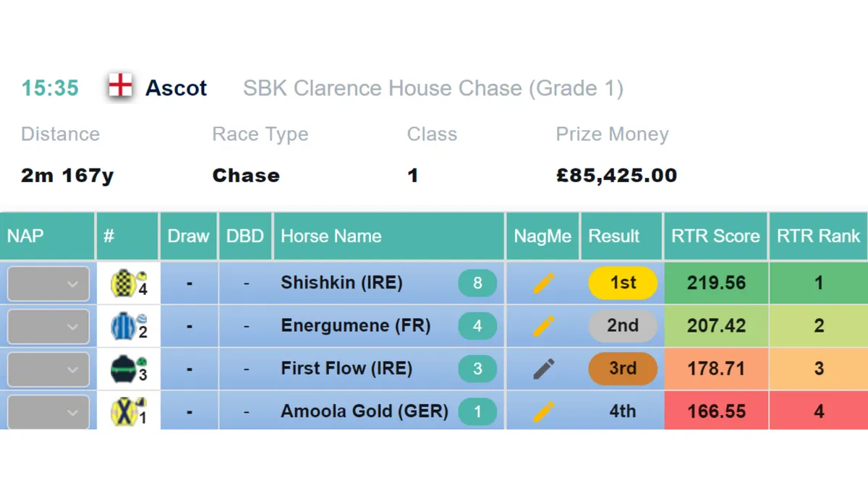Viewport: 868px width, 488px height.
Task: Sort by the Horse Name column header
Action: [x=388, y=236]
